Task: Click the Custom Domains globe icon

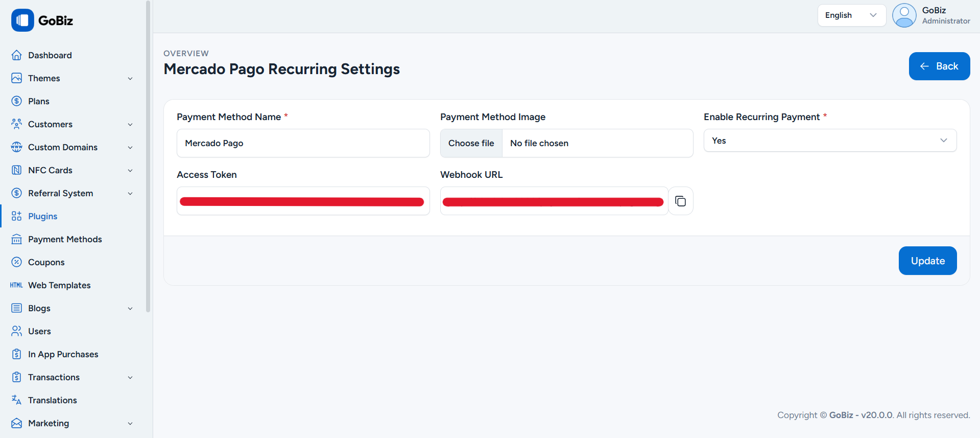Action: [17, 147]
